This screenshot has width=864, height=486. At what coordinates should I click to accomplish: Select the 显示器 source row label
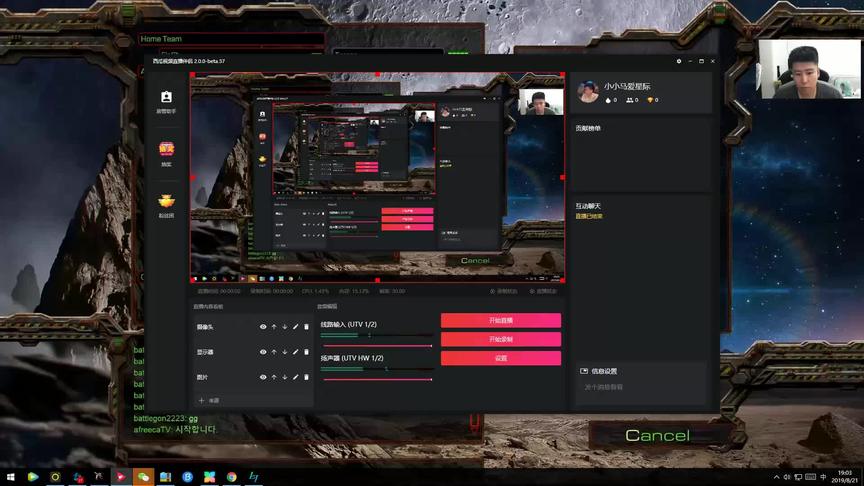[x=205, y=352]
